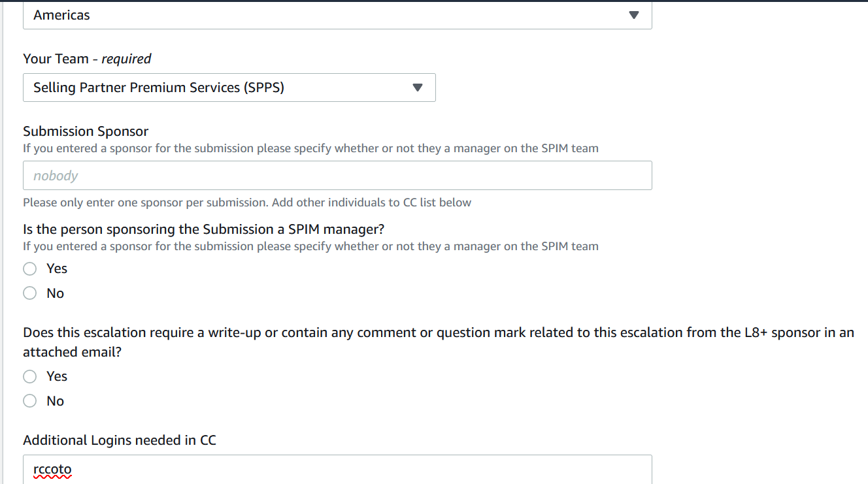Click the misspelled word rccoto

[x=52, y=470]
